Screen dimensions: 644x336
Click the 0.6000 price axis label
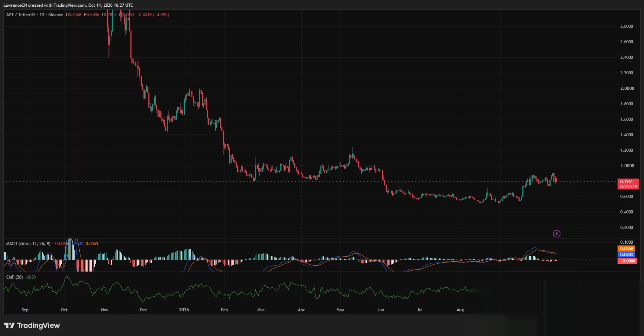[626, 197]
